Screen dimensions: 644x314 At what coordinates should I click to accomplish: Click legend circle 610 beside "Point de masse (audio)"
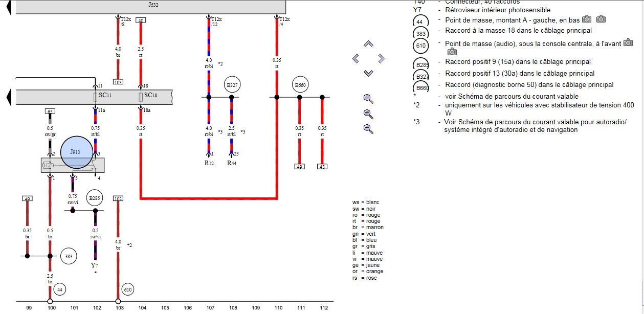pyautogui.click(x=420, y=46)
